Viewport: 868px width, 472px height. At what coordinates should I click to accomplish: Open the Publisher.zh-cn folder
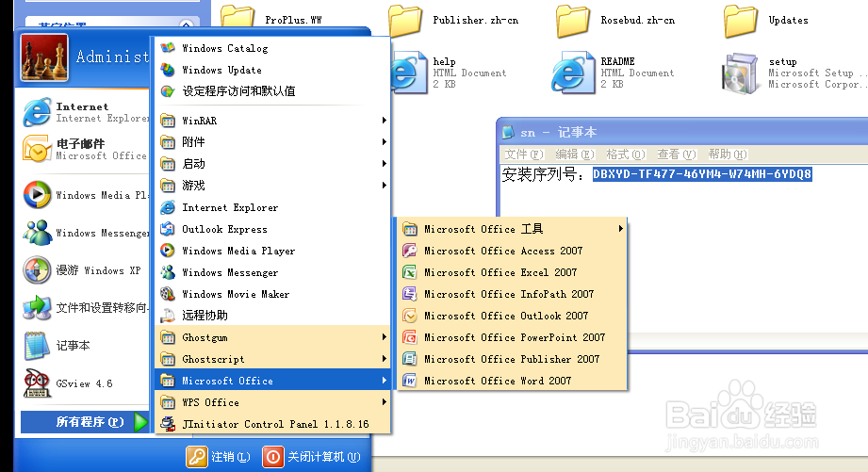coord(454,20)
